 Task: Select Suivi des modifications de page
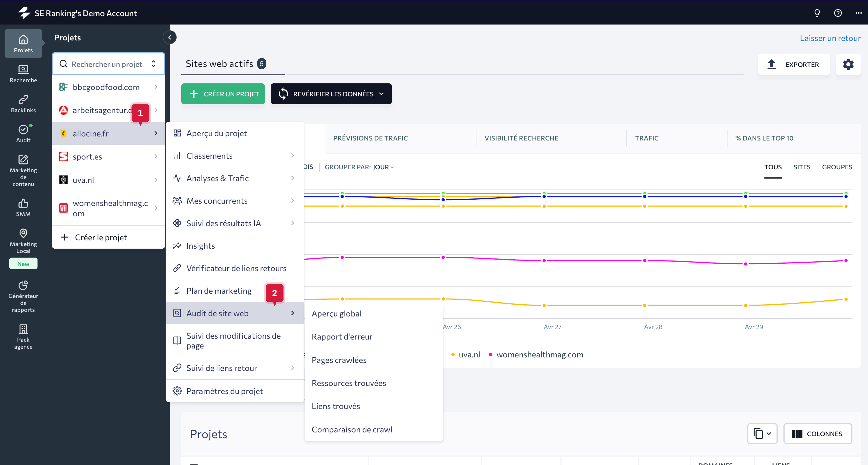pyautogui.click(x=235, y=341)
